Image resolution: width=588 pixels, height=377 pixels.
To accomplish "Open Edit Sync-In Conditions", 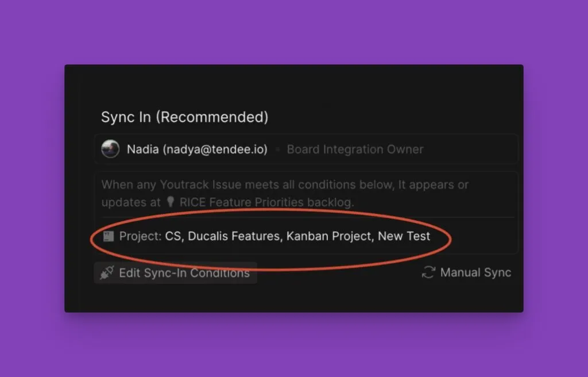I will (184, 273).
